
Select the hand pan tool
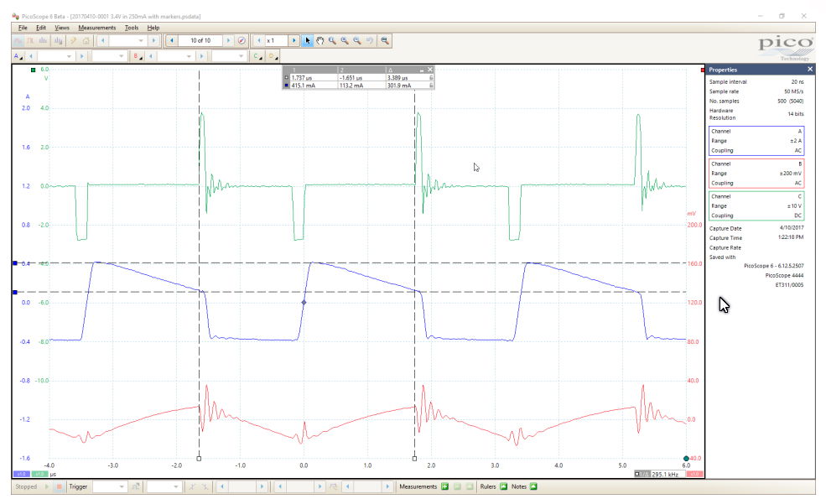319,40
